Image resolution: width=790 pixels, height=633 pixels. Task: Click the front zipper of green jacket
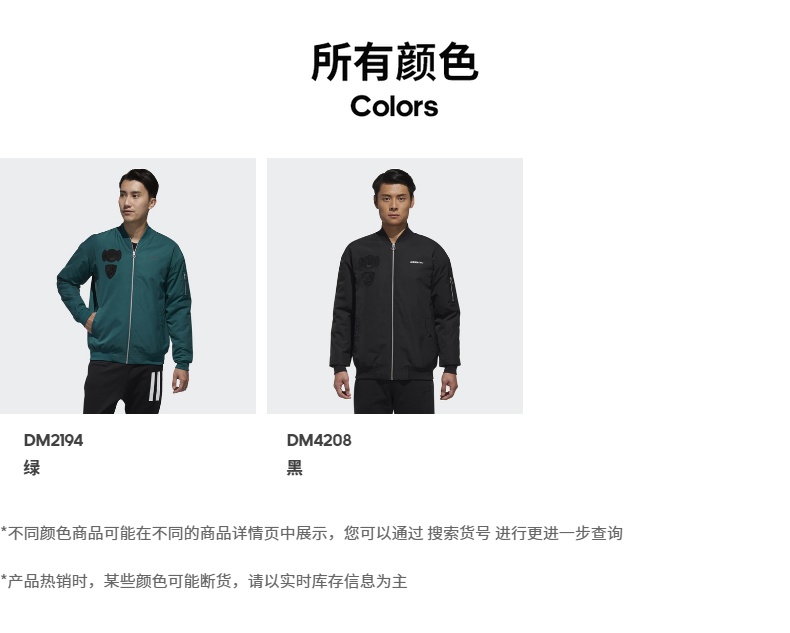131,302
